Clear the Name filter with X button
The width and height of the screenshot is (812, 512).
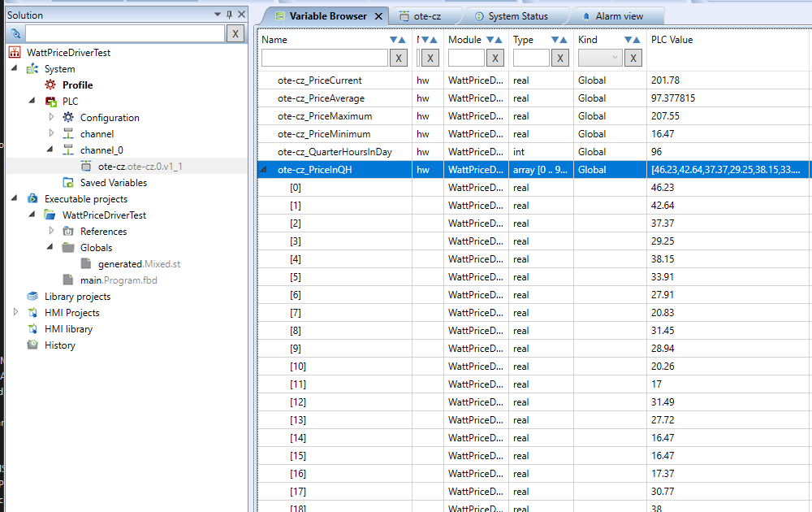click(x=399, y=58)
